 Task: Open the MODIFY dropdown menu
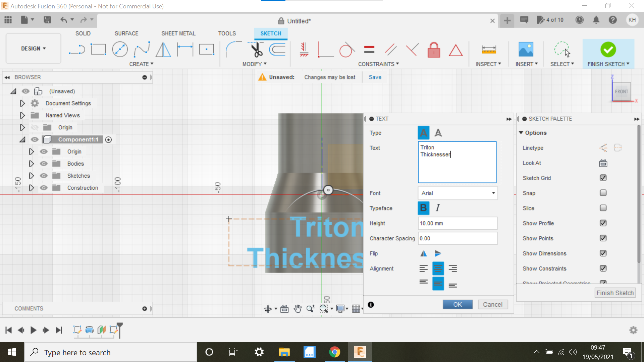255,64
